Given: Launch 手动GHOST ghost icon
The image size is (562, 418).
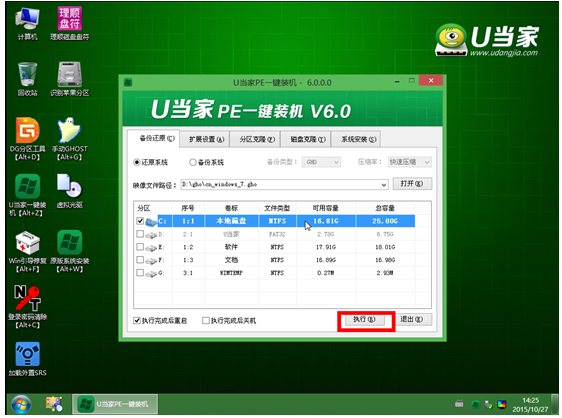Looking at the screenshot, I should (70, 139).
